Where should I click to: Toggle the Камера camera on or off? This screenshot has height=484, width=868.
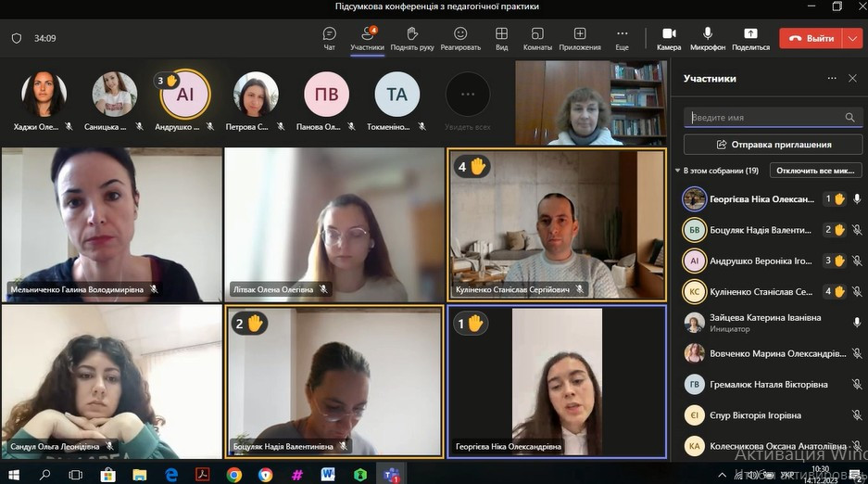tap(668, 37)
